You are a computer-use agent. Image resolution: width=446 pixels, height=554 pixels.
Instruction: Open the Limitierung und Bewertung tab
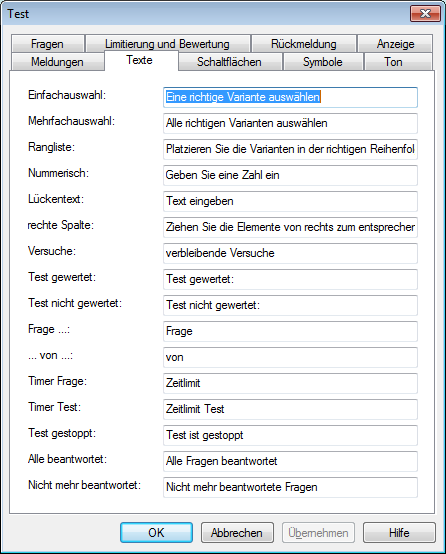click(x=168, y=44)
